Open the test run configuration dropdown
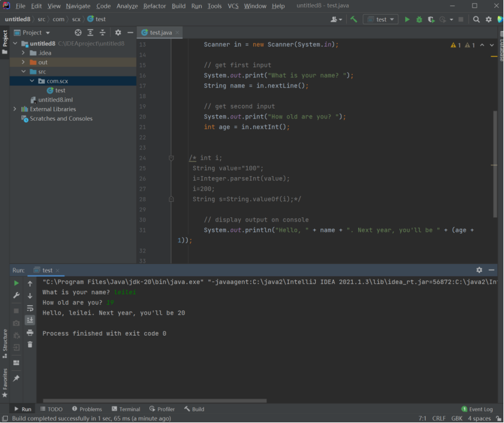 pyautogui.click(x=381, y=19)
